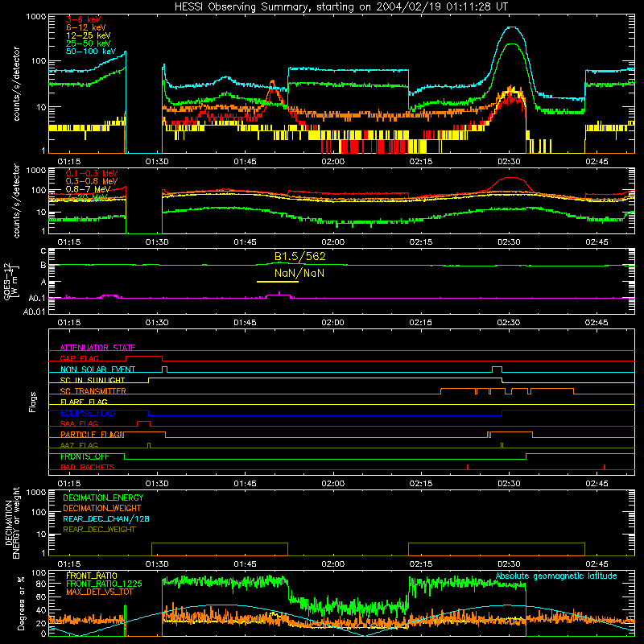Click the 02:00 tick label under the Flags panel

click(x=333, y=484)
